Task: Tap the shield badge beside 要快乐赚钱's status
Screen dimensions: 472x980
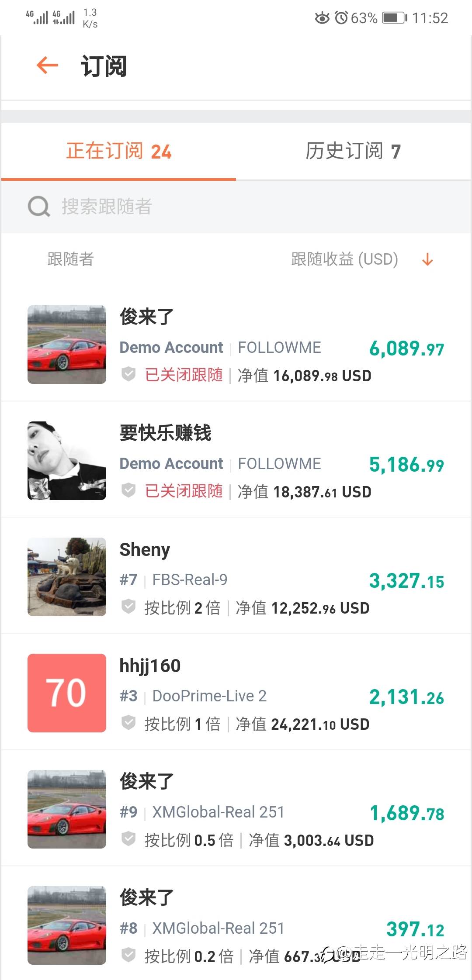Action: (128, 490)
